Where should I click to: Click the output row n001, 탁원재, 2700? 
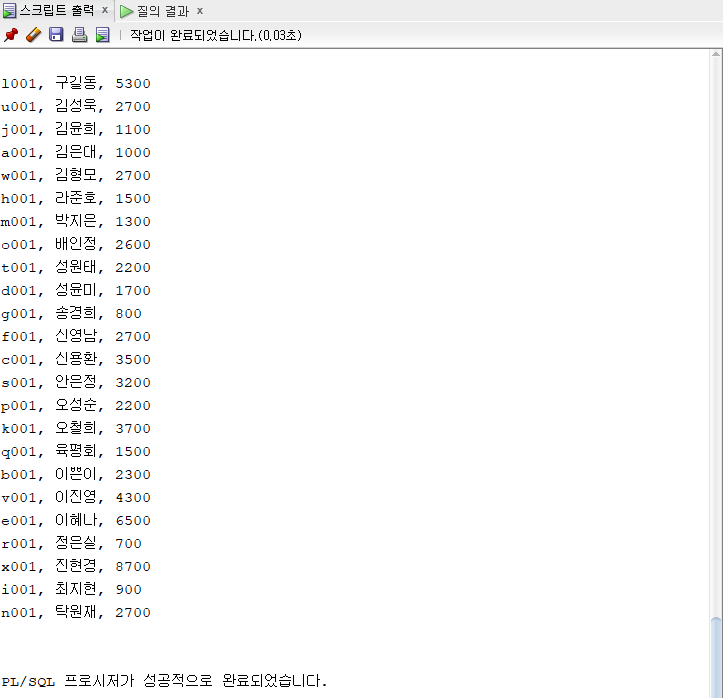(x=76, y=614)
